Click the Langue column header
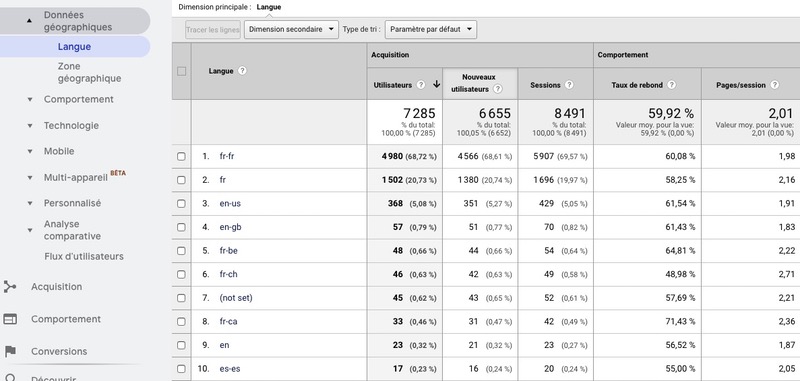 221,71
